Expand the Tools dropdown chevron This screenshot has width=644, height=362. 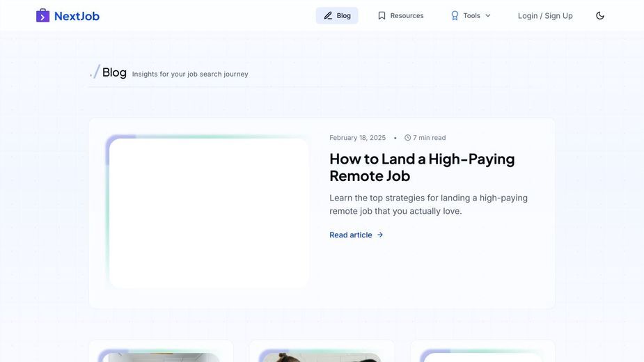(x=488, y=15)
